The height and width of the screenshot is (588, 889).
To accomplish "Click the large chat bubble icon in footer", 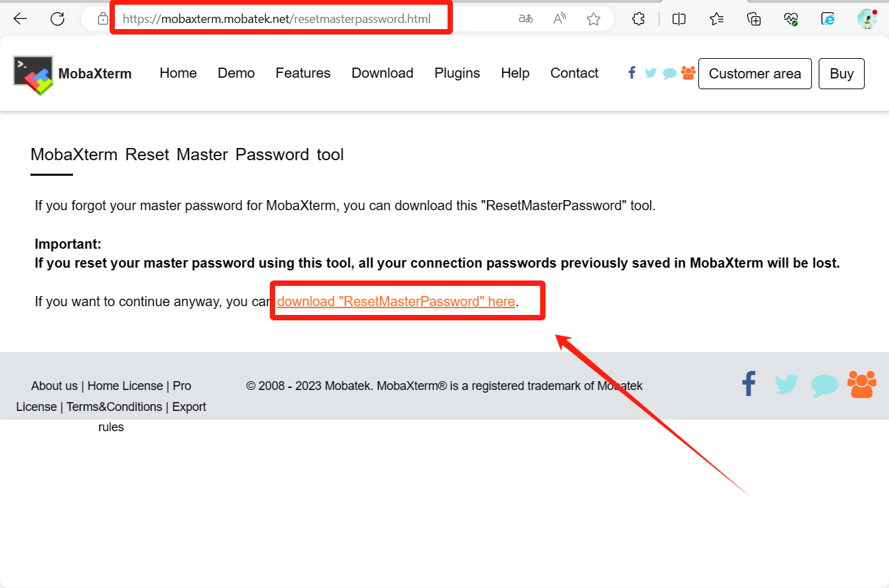I will (824, 385).
